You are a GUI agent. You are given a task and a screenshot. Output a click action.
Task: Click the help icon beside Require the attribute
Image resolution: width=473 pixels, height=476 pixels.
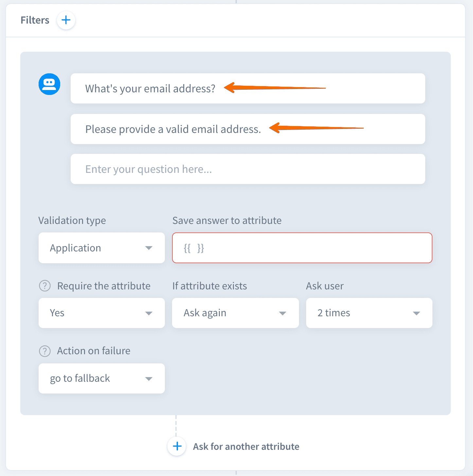coord(45,286)
